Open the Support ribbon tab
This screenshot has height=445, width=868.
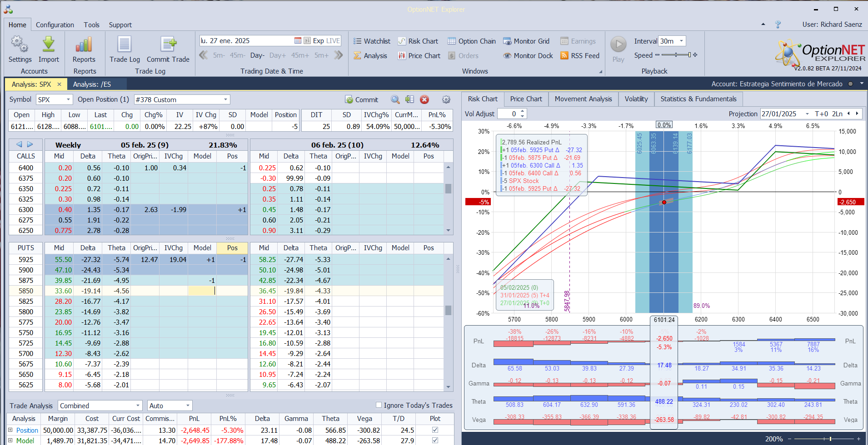point(120,25)
